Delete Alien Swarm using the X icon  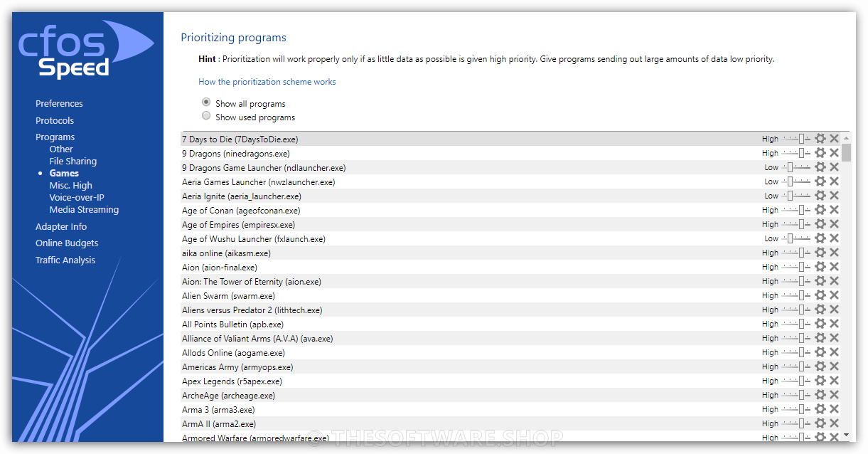click(833, 295)
